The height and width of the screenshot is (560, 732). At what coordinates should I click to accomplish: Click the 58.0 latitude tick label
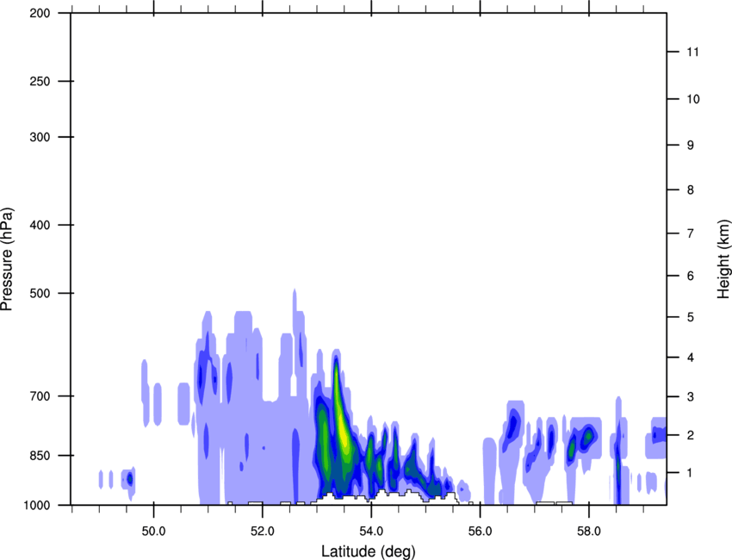click(589, 532)
